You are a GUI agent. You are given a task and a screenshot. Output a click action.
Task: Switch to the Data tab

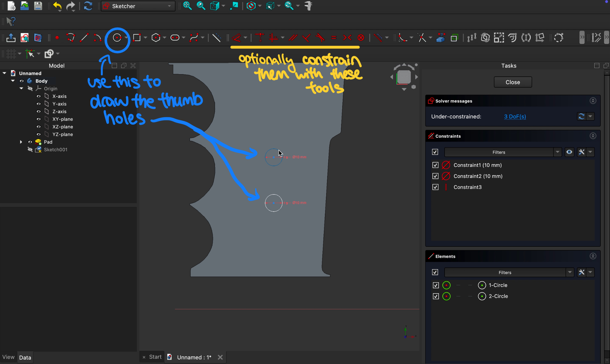(x=25, y=358)
